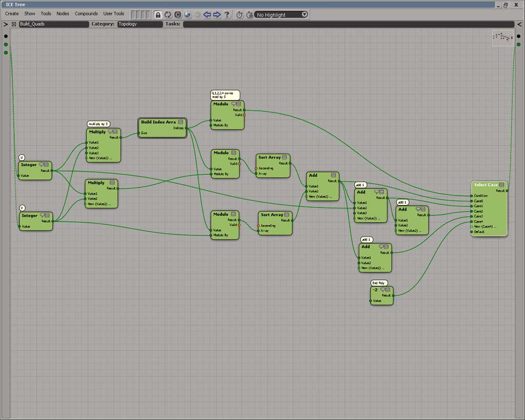Open help with question mark icon
The width and height of the screenshot is (525, 420).
[x=227, y=14]
